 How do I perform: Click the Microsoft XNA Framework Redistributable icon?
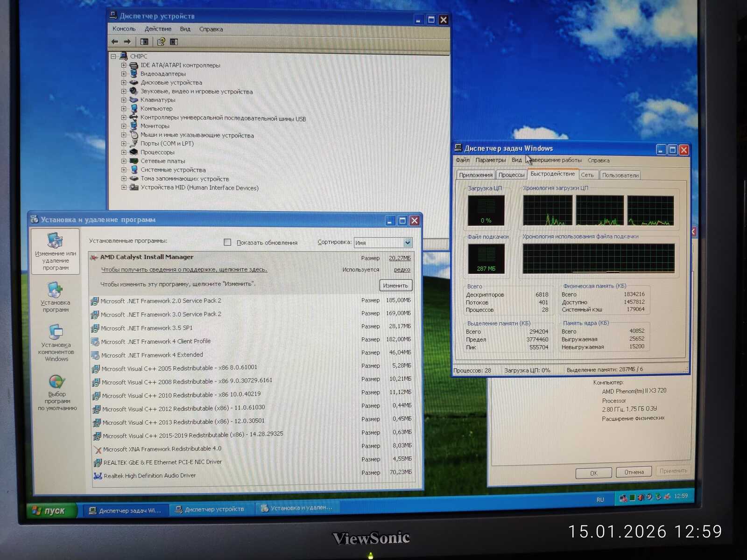click(98, 450)
